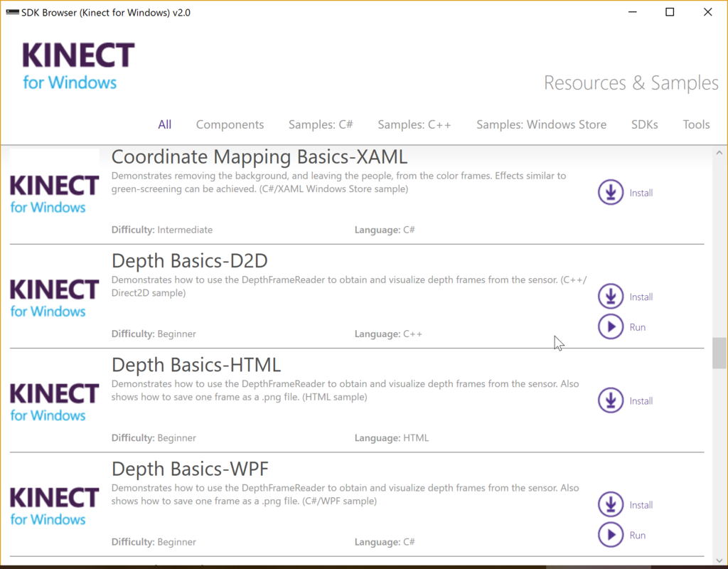The width and height of the screenshot is (728, 569).
Task: Click the Kinect for Windows header logo
Action: 78,65
